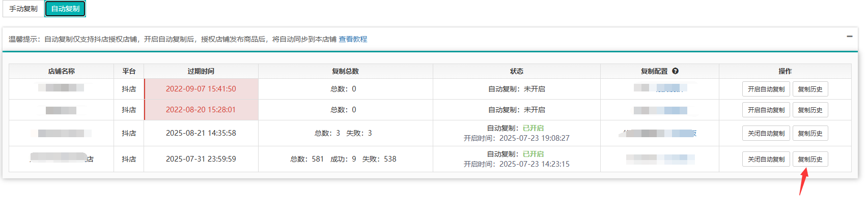Show 复制历史 for shop expiring 2025-07-31

pos(810,159)
